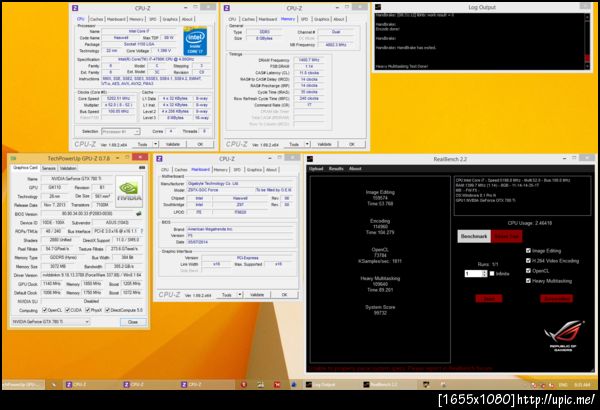Open Tools dropdown arrow in CPU-Z CPU window
The height and width of the screenshot is (410, 600).
[156, 144]
